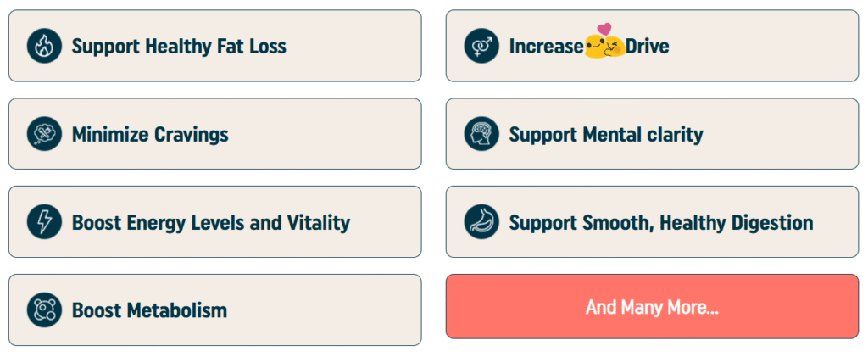This screenshot has width=868, height=357.
Task: Select the Support Healthy Fat Loss card
Action: pyautogui.click(x=214, y=46)
